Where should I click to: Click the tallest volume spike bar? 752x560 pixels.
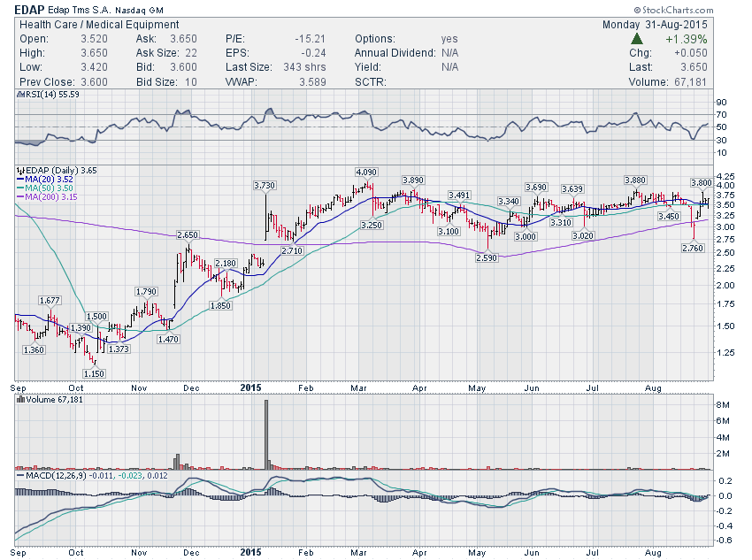point(266,434)
